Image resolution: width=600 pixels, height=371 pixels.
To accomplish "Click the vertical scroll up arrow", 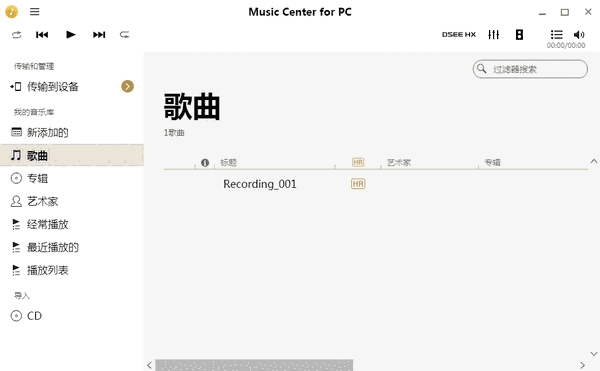I will (594, 161).
